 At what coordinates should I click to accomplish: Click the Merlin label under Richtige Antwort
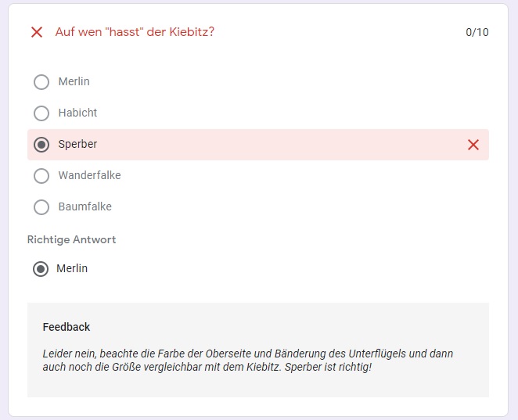point(72,268)
